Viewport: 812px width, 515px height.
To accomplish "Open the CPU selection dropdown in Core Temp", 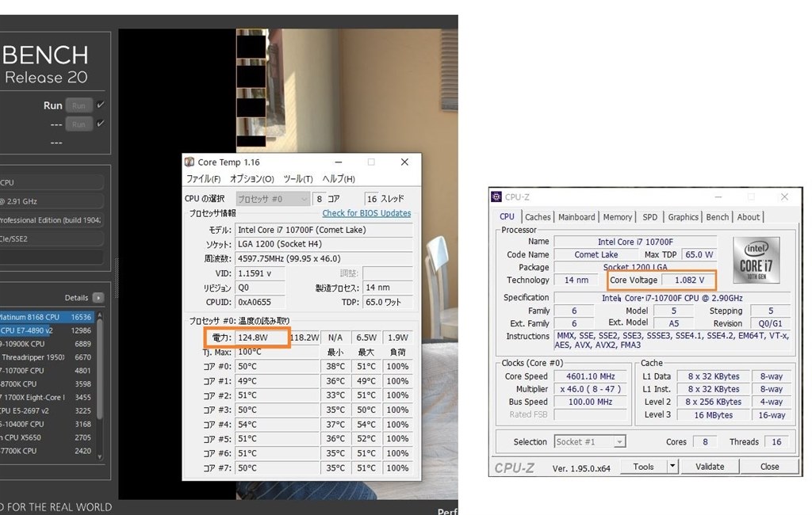I will coord(273,199).
